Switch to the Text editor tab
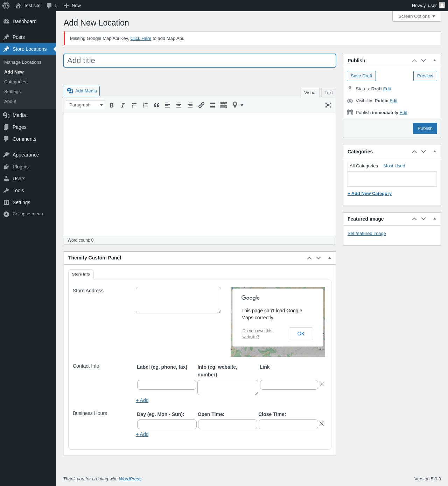448x486 pixels. 329,93
